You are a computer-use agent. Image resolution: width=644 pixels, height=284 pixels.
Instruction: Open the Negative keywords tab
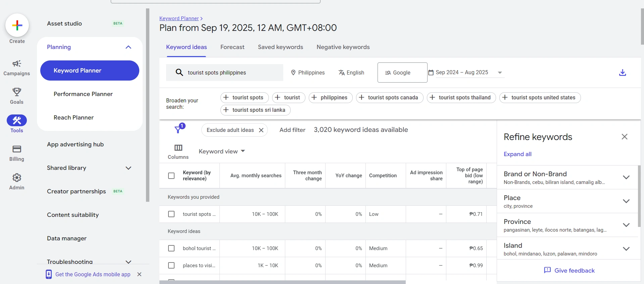tap(343, 47)
